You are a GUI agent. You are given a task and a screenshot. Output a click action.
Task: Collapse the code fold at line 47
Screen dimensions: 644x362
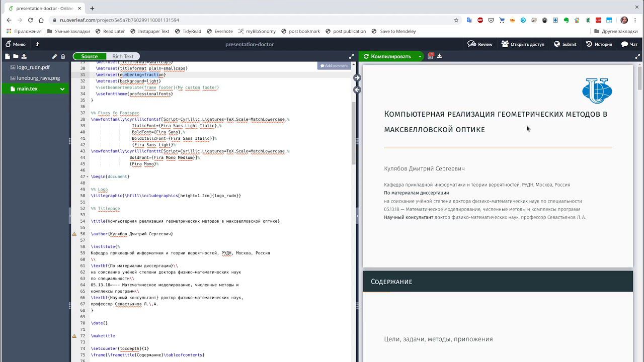click(x=89, y=176)
